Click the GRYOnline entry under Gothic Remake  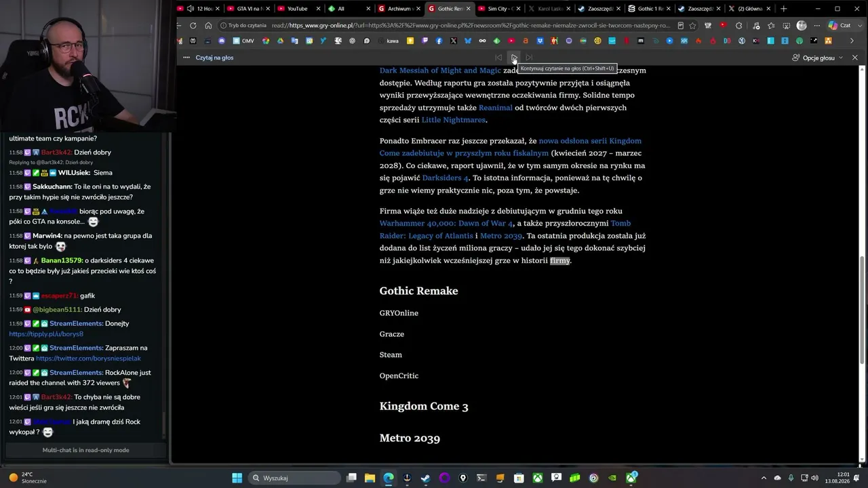pos(399,313)
